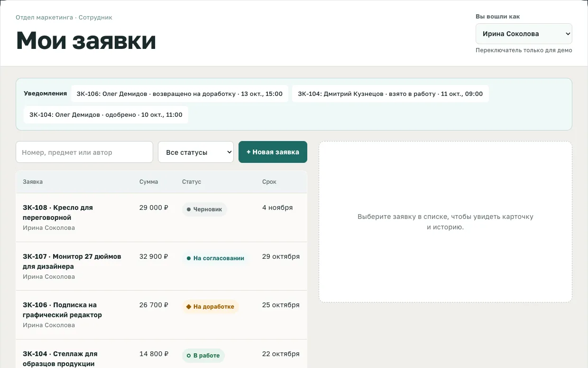588x368 pixels.
Task: Click the Переключатель только для демо note
Action: click(x=524, y=50)
